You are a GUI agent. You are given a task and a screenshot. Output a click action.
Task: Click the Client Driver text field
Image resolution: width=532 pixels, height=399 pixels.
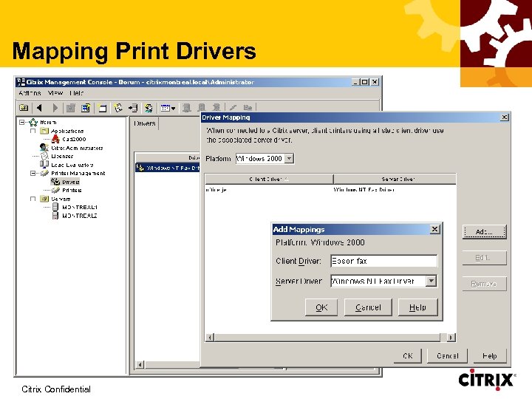[383, 261]
